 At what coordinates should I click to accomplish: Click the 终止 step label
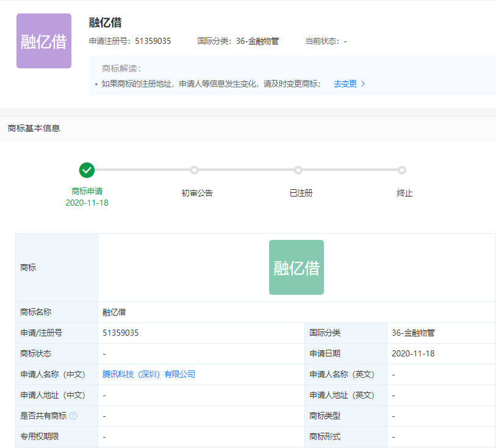404,193
